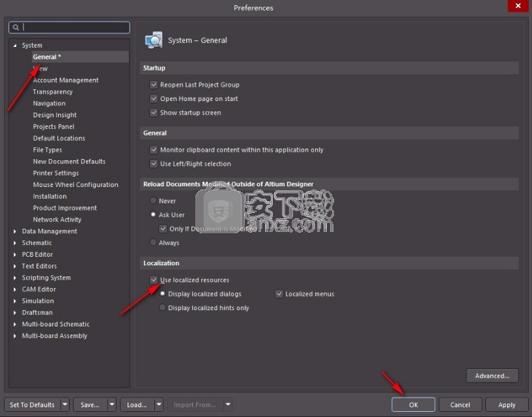
Task: Open New Document Defaults page
Action: [69, 162]
